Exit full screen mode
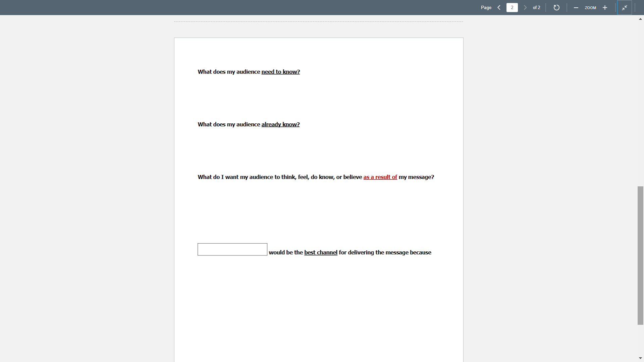Viewport: 644px width, 362px height. [x=625, y=7]
